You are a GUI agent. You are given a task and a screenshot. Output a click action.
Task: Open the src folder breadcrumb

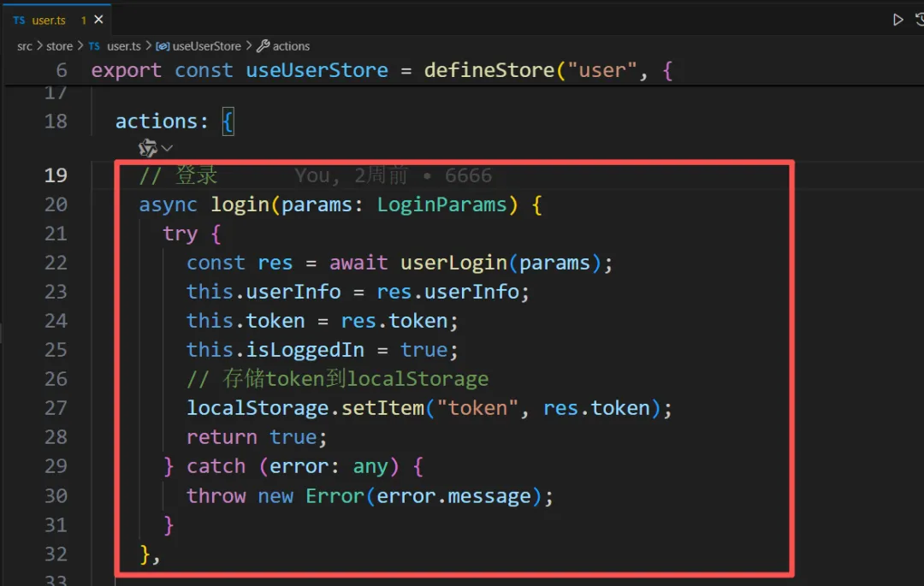click(25, 46)
